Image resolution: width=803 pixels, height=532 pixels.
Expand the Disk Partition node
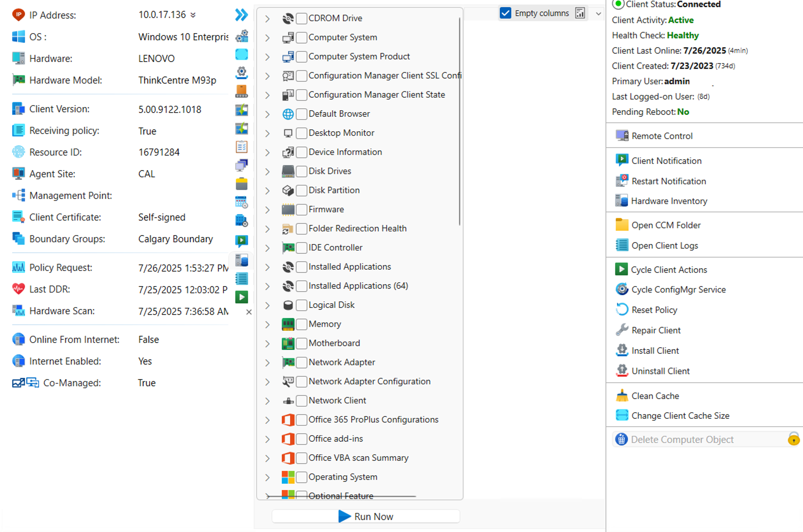tap(267, 191)
